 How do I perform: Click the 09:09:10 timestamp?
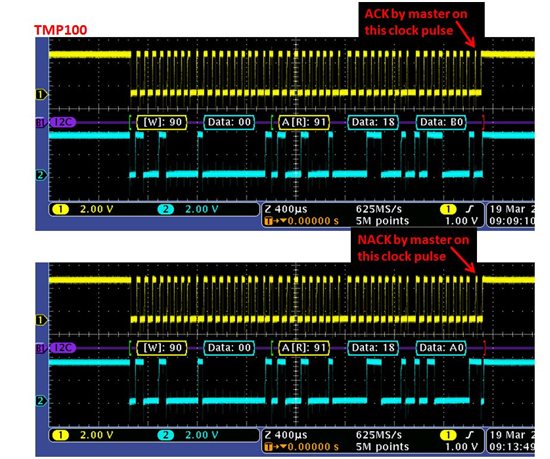[x=512, y=221]
